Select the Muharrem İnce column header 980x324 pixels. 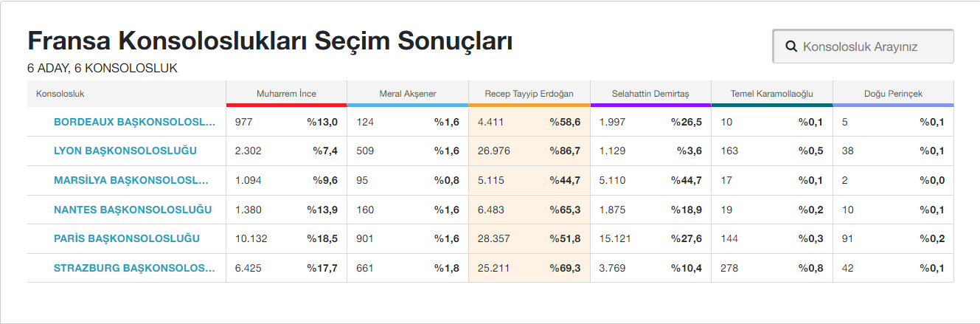286,94
